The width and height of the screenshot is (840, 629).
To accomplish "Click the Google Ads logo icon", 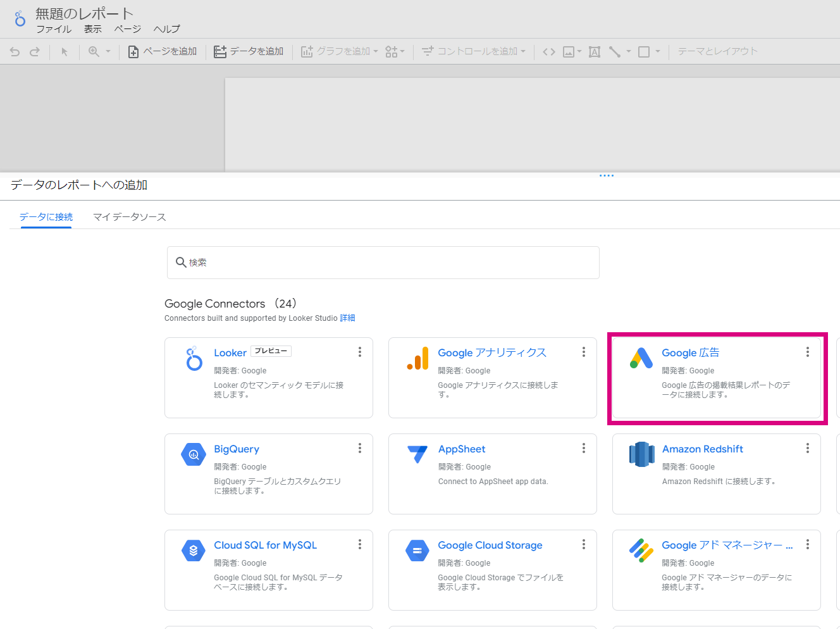I will click(641, 358).
